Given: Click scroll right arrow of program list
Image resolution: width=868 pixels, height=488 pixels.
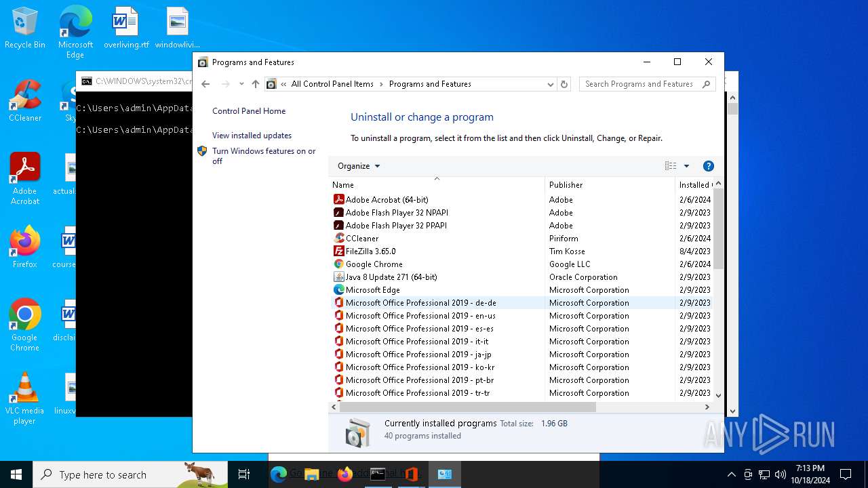Looking at the screenshot, I should 707,407.
